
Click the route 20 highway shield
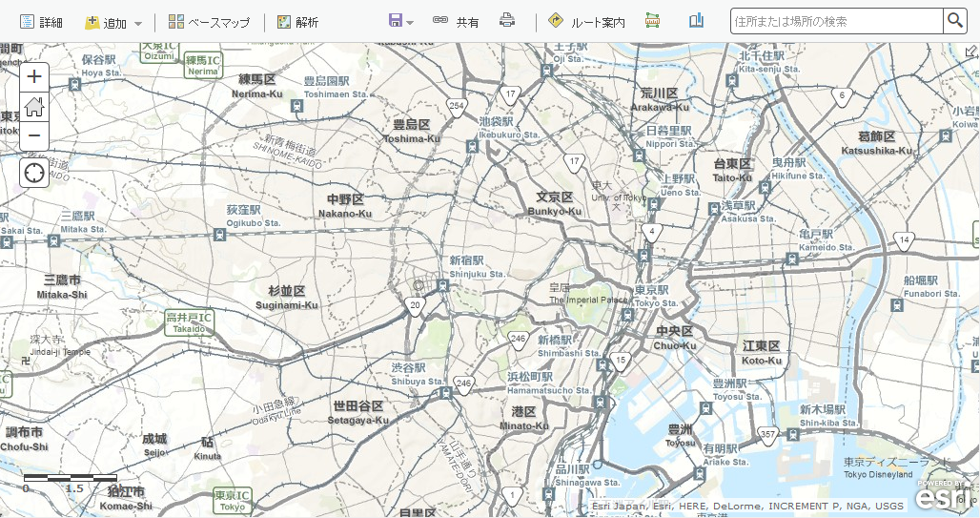415,306
